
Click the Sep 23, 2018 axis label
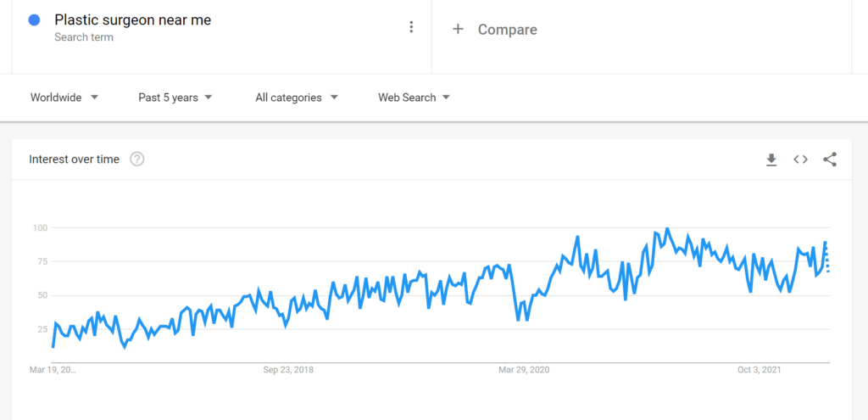[x=288, y=370]
